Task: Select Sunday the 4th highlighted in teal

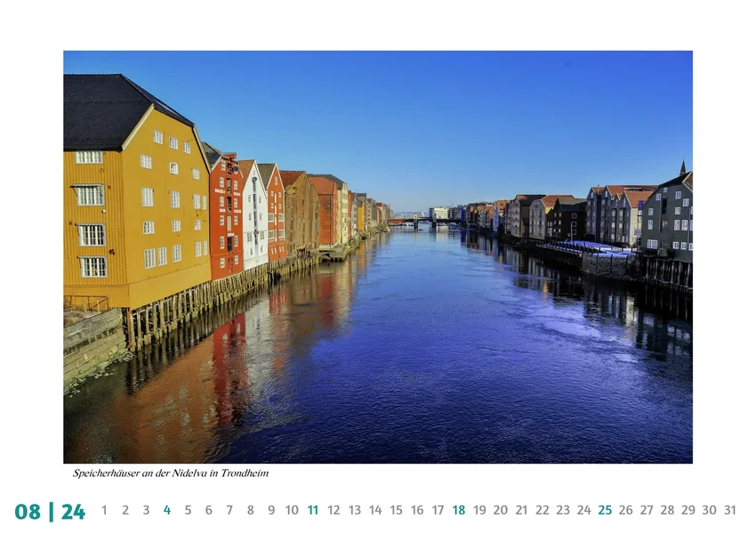Action: click(167, 510)
